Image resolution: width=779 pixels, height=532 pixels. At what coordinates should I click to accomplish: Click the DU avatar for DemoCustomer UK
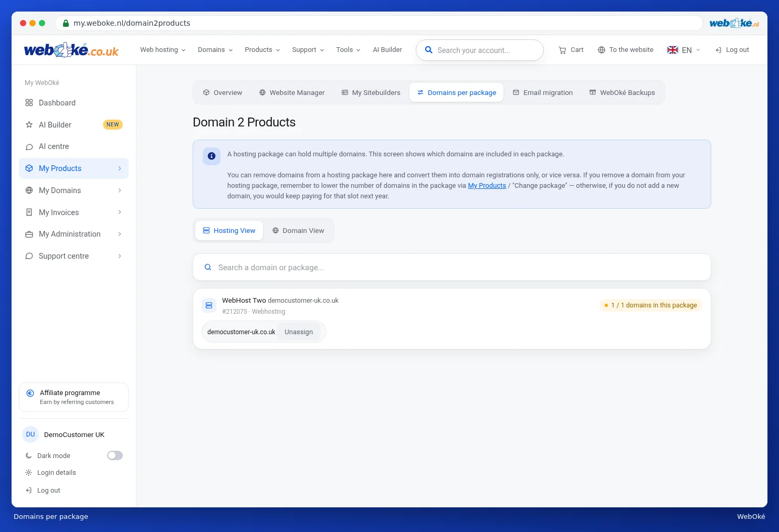pos(30,434)
